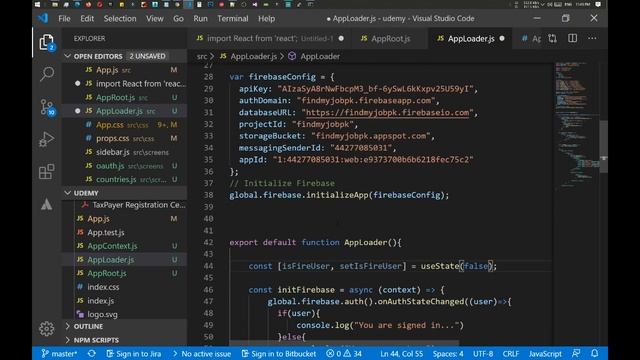The height and width of the screenshot is (360, 640).
Task: Open the Terminal menu
Action: point(233,19)
